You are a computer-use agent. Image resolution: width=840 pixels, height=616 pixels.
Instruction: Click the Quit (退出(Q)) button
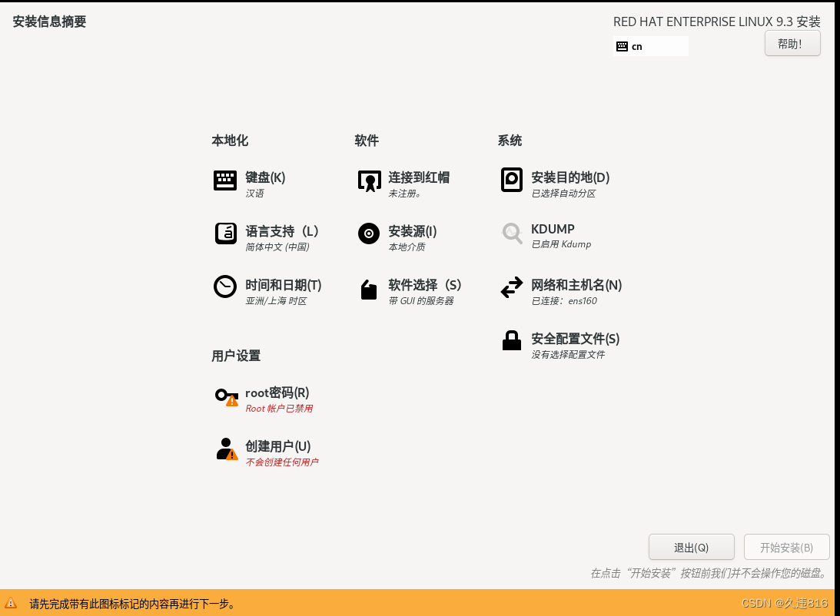pos(691,548)
